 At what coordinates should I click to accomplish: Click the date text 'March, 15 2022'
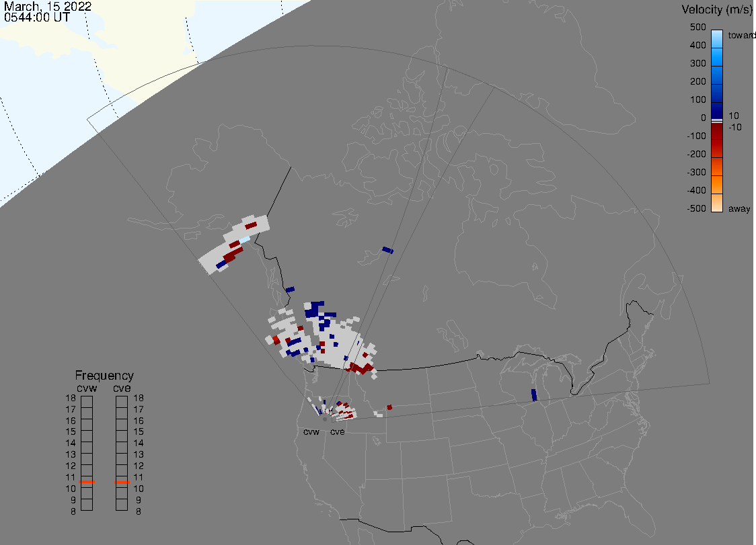(47, 7)
